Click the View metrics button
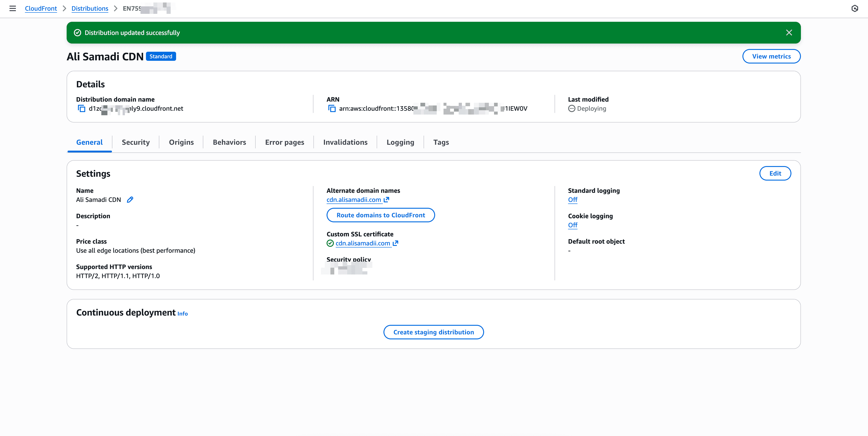Image resolution: width=868 pixels, height=436 pixels. (771, 56)
